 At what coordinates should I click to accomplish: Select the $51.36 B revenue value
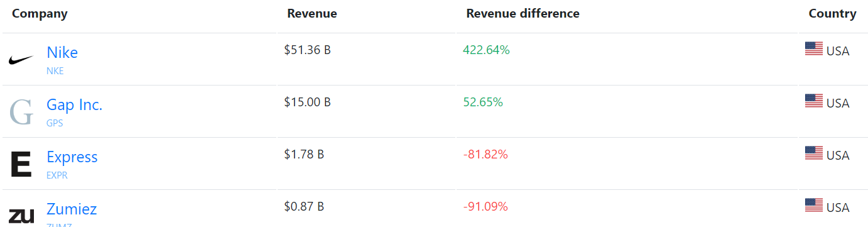(x=307, y=50)
